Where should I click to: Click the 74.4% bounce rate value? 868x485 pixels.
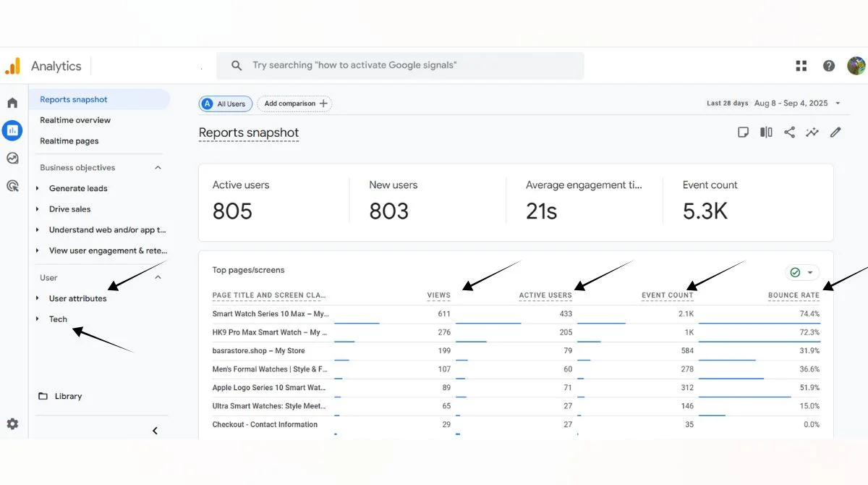click(809, 314)
